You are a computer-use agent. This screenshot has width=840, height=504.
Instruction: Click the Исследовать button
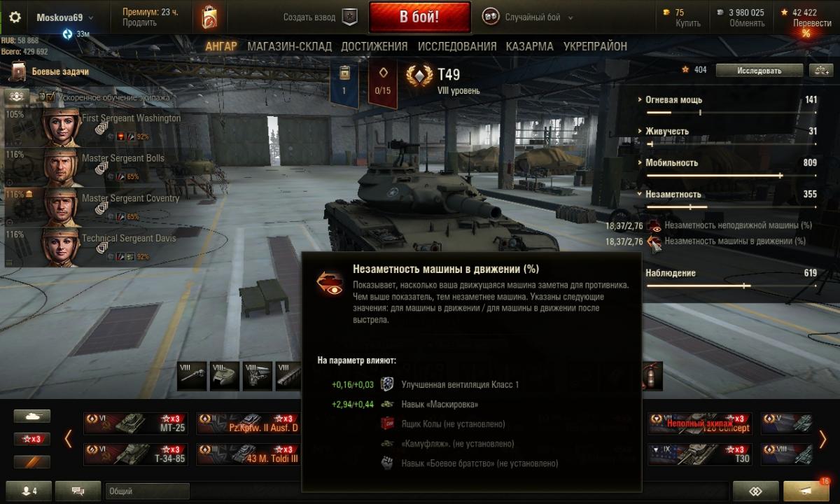[759, 70]
